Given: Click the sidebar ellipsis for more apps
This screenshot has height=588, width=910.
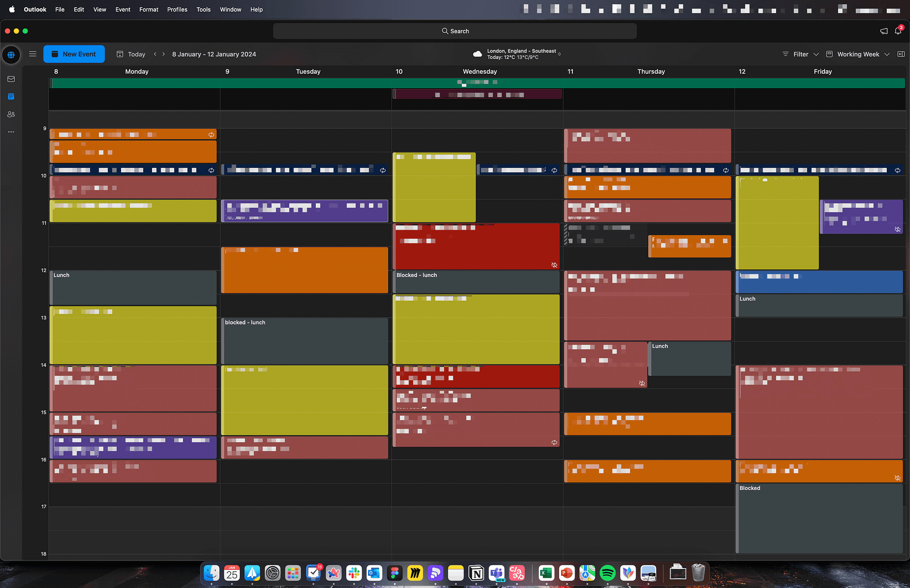Looking at the screenshot, I should click(x=11, y=132).
